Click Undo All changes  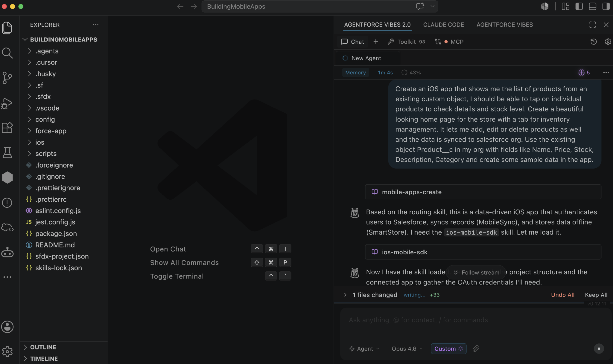click(x=562, y=295)
